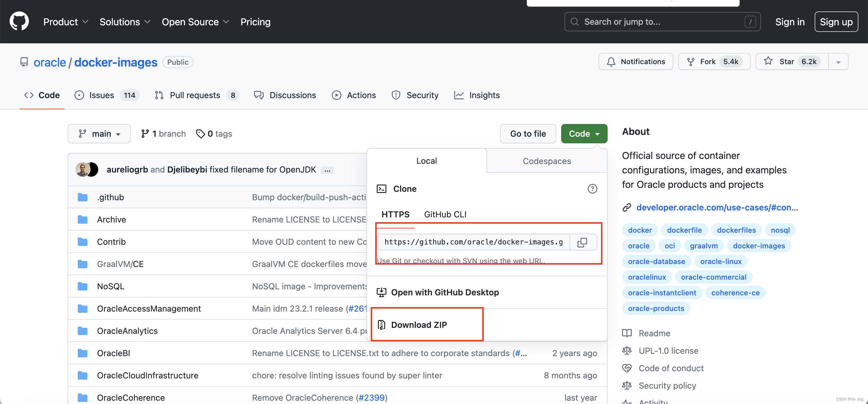
Task: Open the main branch selector
Action: tap(99, 134)
